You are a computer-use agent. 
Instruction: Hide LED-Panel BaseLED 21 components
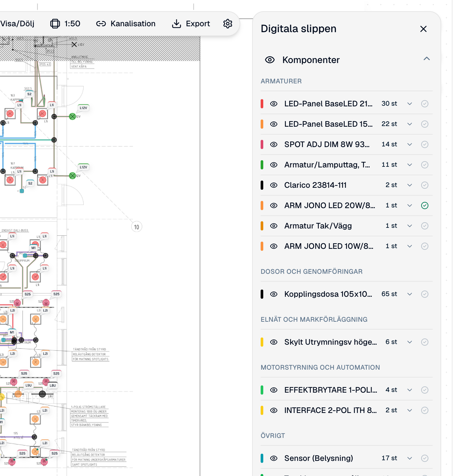click(x=274, y=104)
